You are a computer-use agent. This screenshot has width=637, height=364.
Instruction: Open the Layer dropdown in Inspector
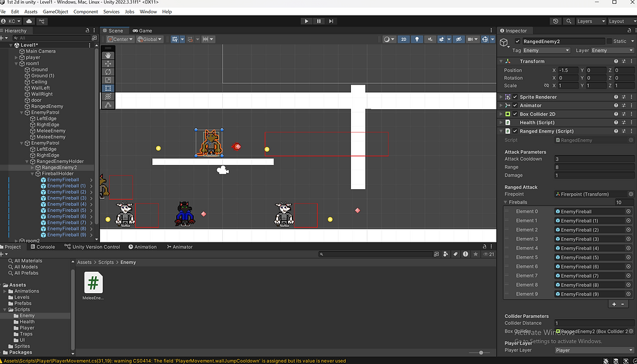coord(612,51)
